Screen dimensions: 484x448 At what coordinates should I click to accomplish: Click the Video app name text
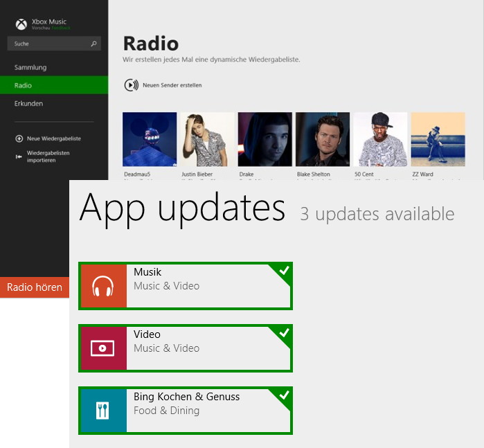tap(147, 334)
